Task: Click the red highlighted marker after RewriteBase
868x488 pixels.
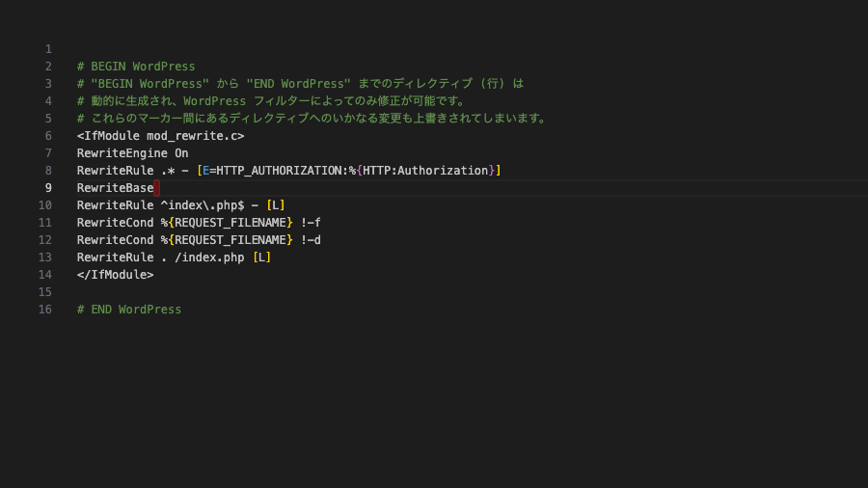Action: point(156,188)
